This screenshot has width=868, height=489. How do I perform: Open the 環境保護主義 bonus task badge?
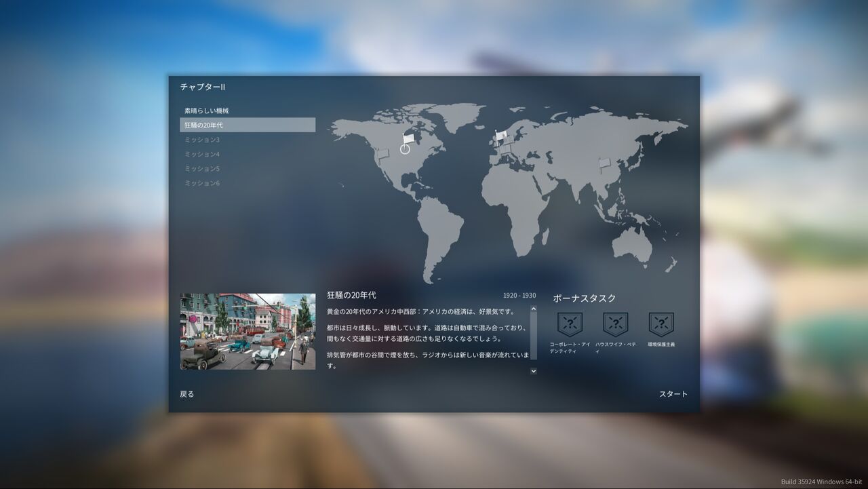coord(661,324)
